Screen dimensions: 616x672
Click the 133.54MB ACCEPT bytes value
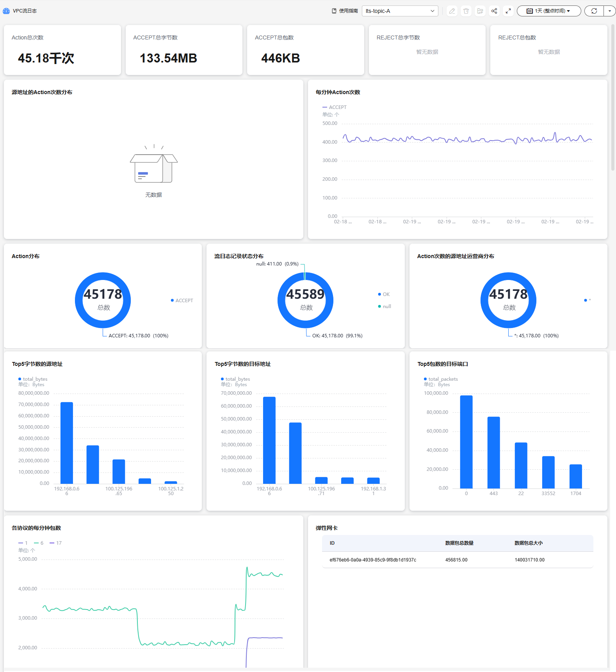point(168,58)
